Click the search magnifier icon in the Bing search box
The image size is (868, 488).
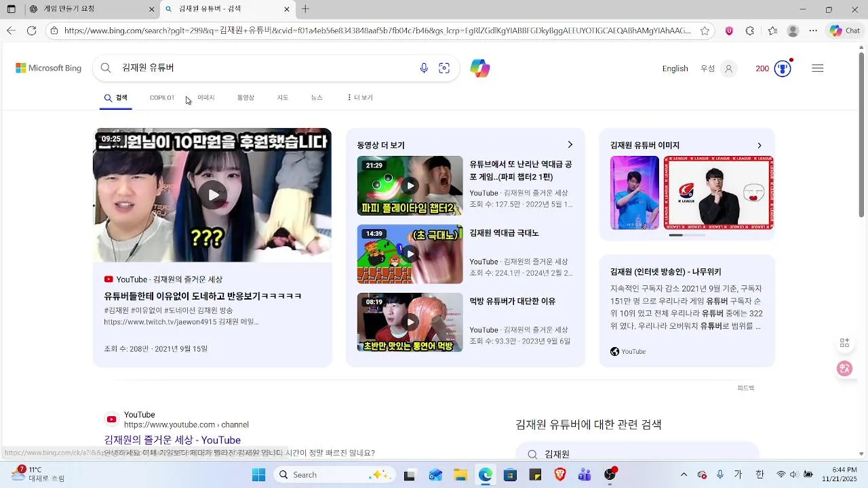106,68
